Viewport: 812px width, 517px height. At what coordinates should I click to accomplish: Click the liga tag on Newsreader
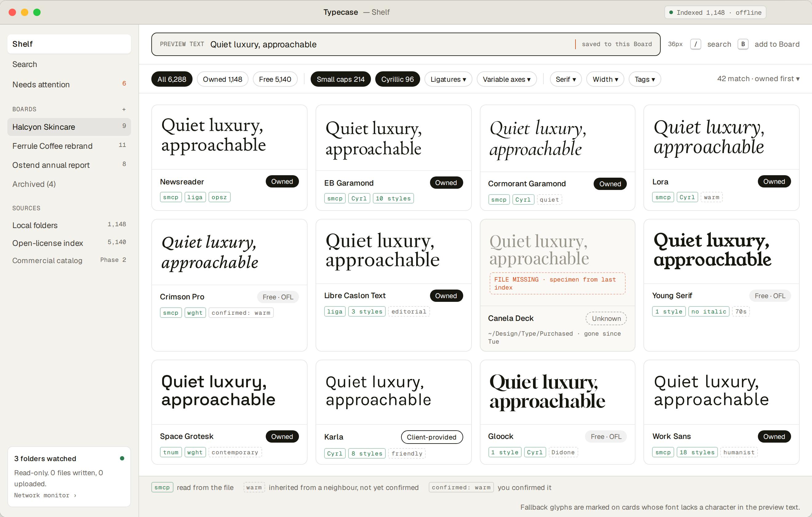pos(195,197)
